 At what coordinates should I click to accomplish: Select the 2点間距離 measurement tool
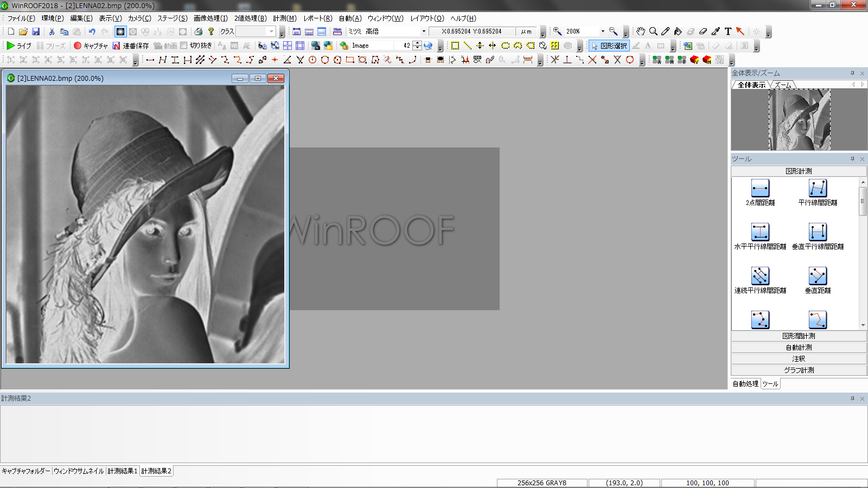[x=760, y=192]
